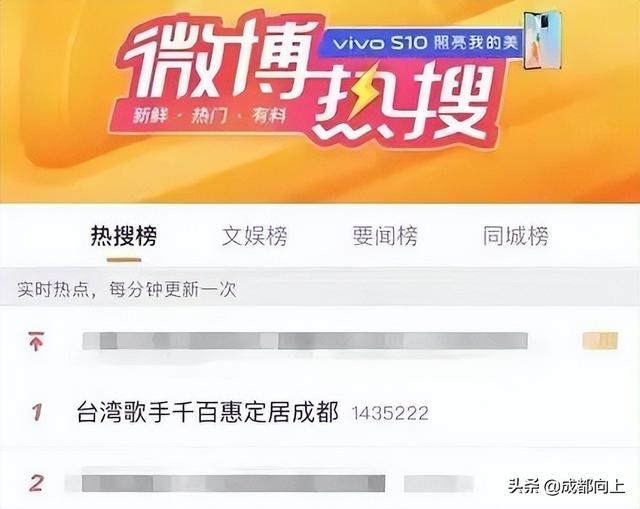Click the red pinned-to-top arrow icon
This screenshot has height=509, width=640.
coord(36,341)
